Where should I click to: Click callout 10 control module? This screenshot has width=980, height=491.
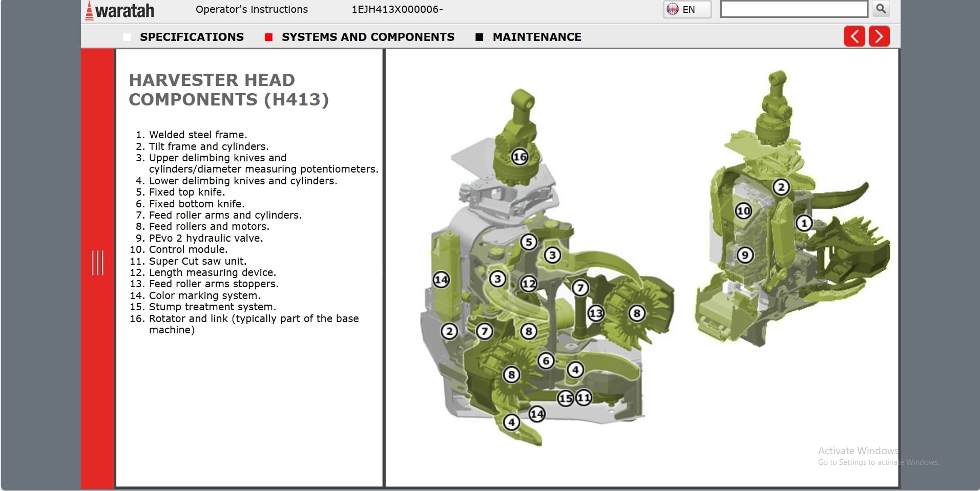743,210
